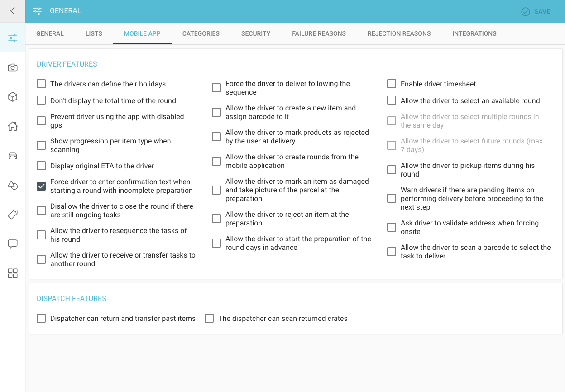Open the camera sidebar icon
The image size is (565, 392).
coord(13,67)
